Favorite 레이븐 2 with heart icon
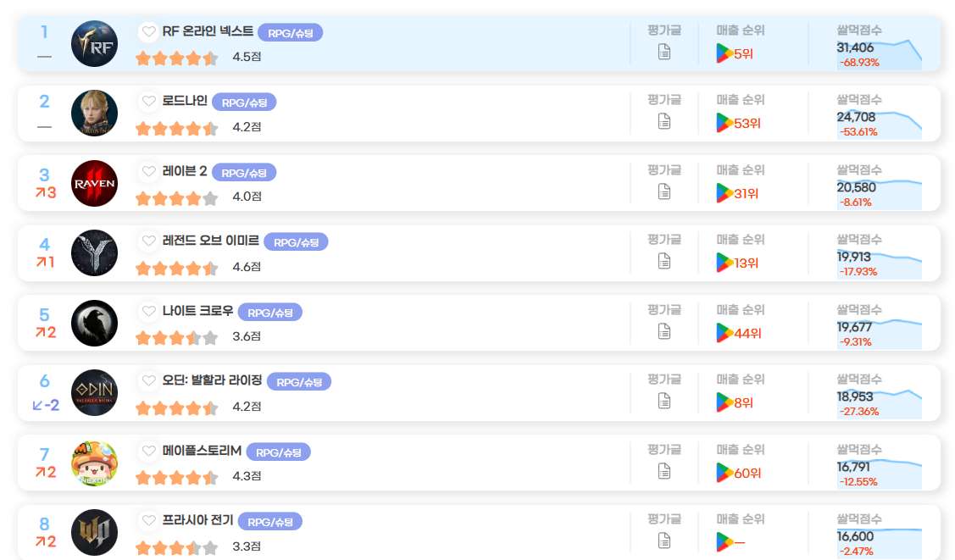The width and height of the screenshot is (955, 560). click(x=148, y=171)
